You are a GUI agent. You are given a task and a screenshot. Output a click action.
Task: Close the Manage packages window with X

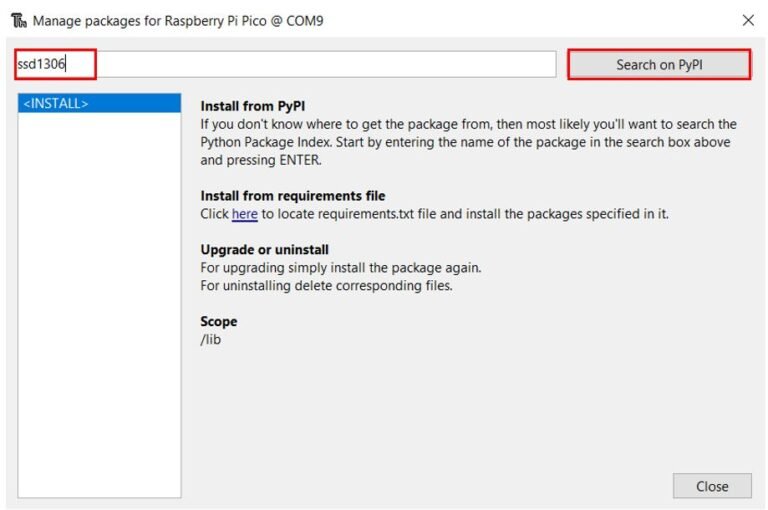coord(748,20)
